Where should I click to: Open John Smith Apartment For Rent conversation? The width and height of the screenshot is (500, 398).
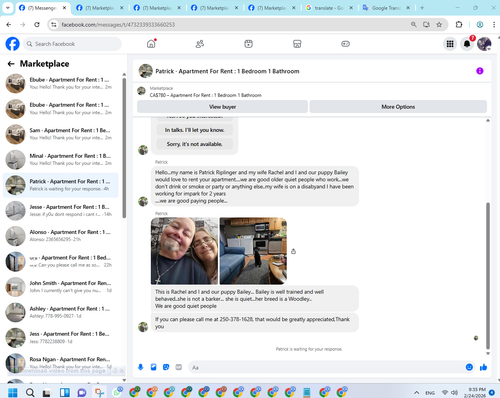point(61,287)
